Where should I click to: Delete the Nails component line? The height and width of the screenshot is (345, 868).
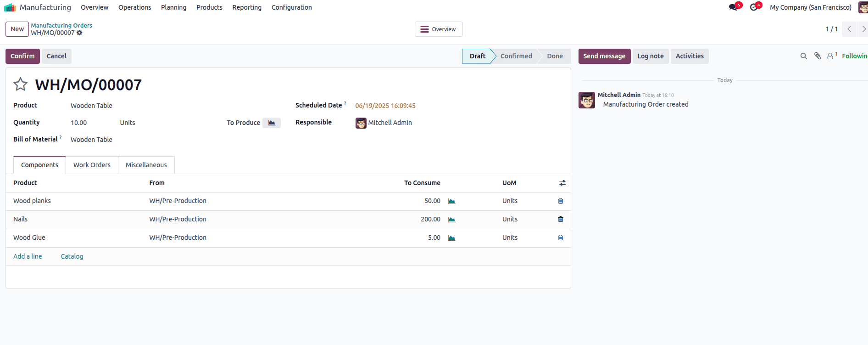[561, 219]
